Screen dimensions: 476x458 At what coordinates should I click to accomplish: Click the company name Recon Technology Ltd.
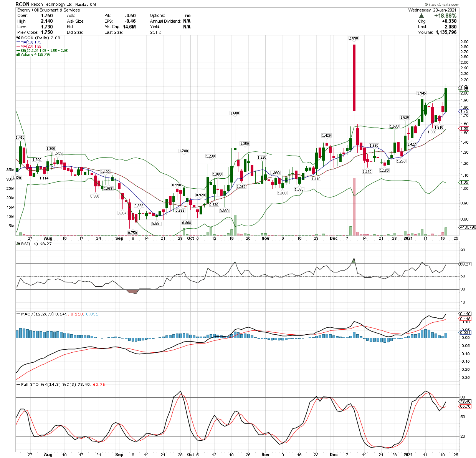(52, 4)
